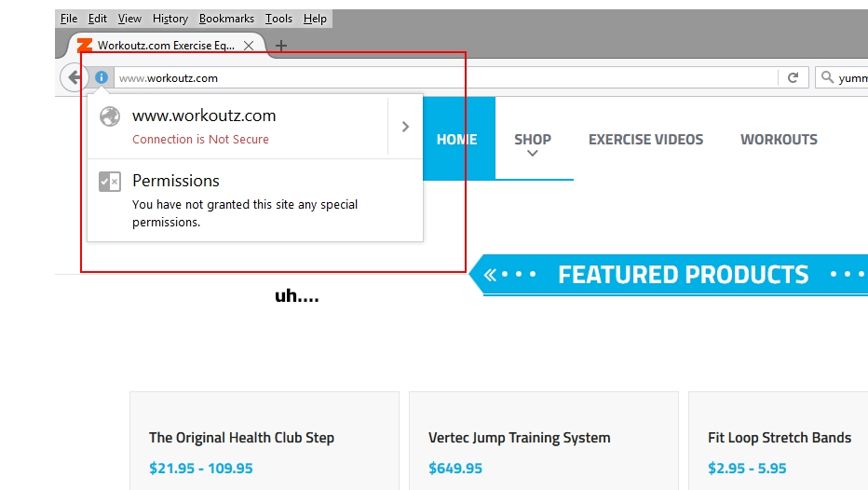Expand connection details with the right chevron
The width and height of the screenshot is (868, 490).
click(x=405, y=127)
